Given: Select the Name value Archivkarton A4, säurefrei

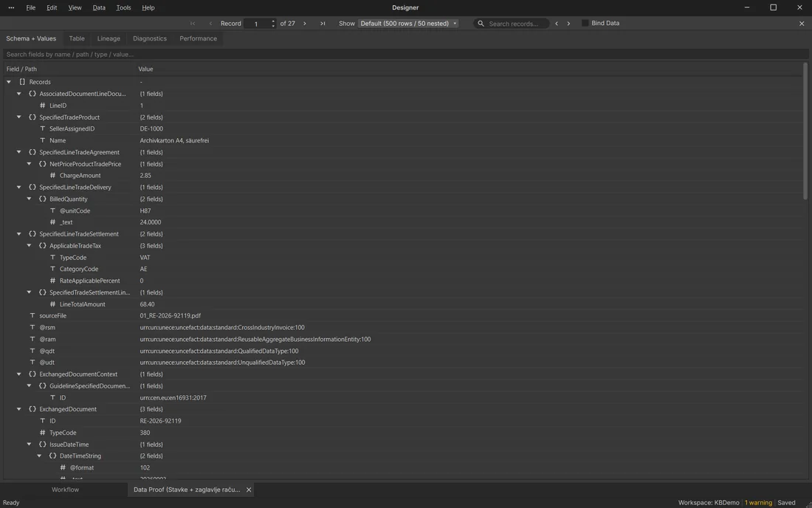Looking at the screenshot, I should [x=174, y=140].
